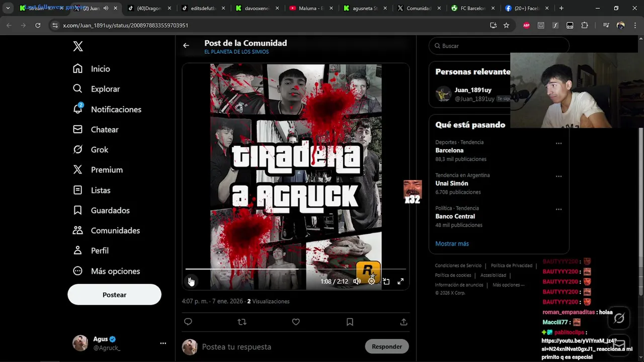Screen dimensions: 644x362
Task: Click the reply comment icon under post
Action: click(188, 322)
